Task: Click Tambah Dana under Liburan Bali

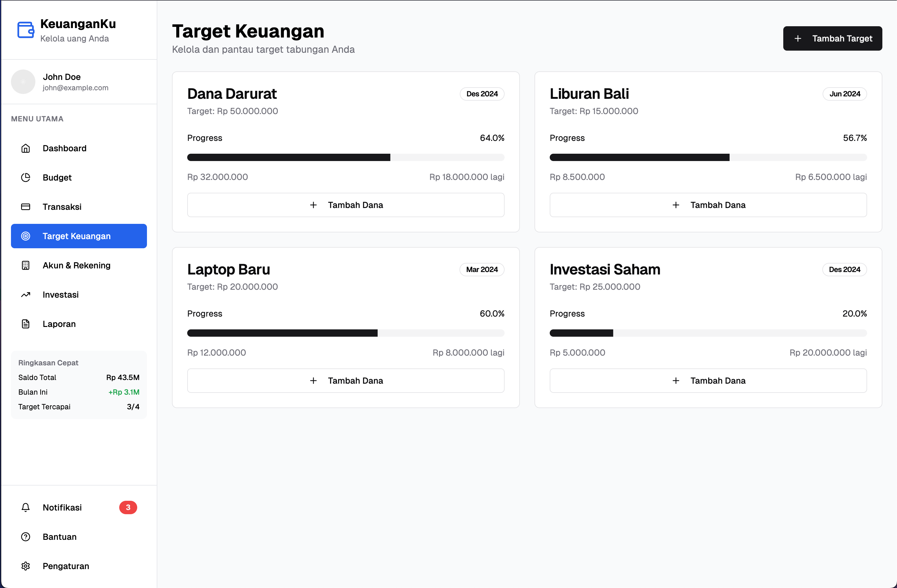Action: pos(708,205)
